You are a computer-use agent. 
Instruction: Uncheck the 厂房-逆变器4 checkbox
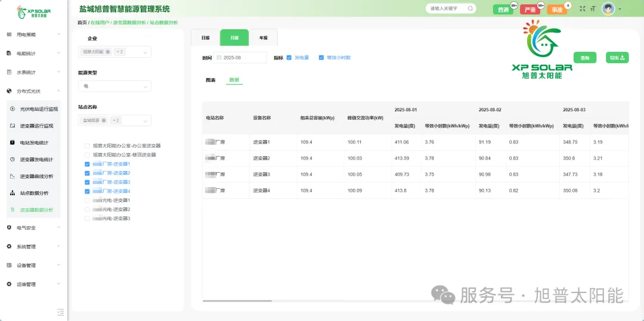pos(87,191)
